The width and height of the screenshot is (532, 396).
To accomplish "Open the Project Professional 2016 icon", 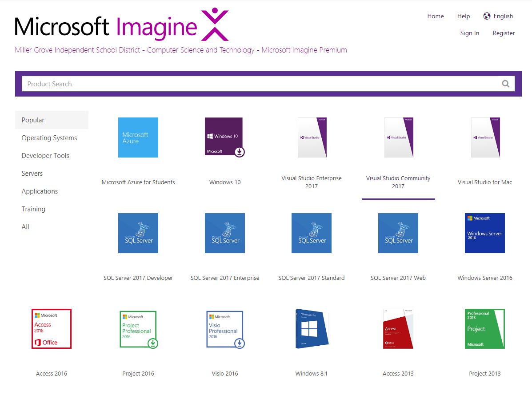I will [138, 329].
